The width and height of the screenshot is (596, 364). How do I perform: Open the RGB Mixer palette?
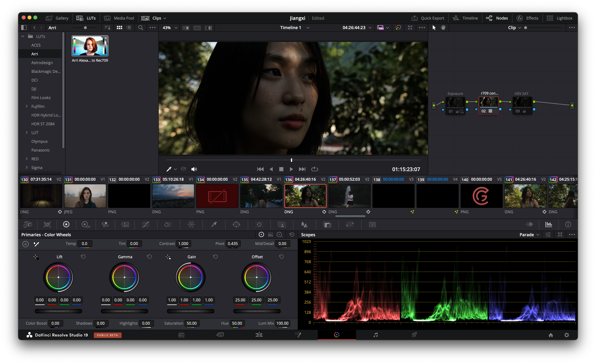point(105,225)
